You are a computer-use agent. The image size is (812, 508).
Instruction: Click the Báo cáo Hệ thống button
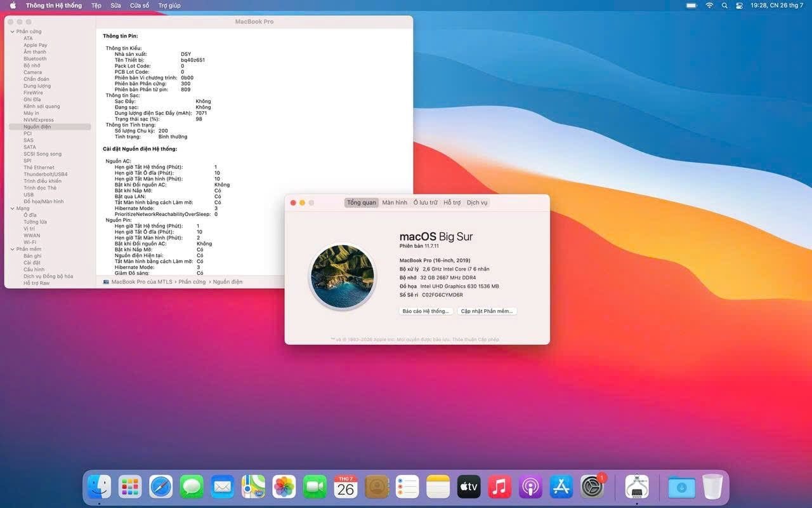click(426, 311)
